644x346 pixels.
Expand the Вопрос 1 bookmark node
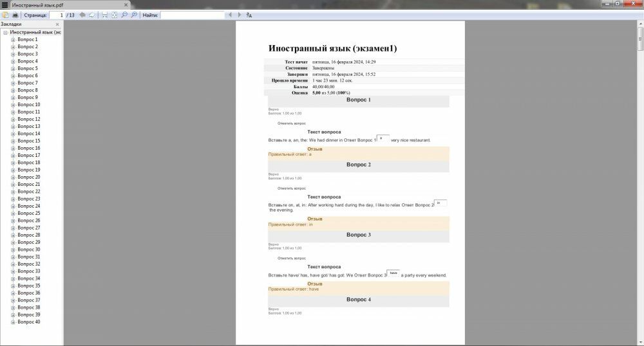click(x=13, y=40)
